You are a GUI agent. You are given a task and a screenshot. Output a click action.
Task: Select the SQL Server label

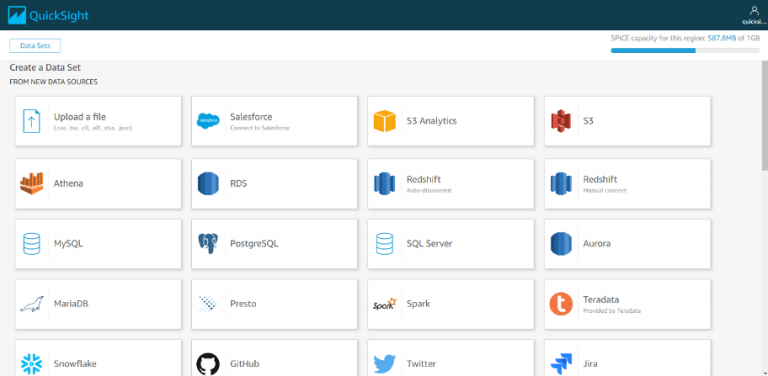[430, 243]
